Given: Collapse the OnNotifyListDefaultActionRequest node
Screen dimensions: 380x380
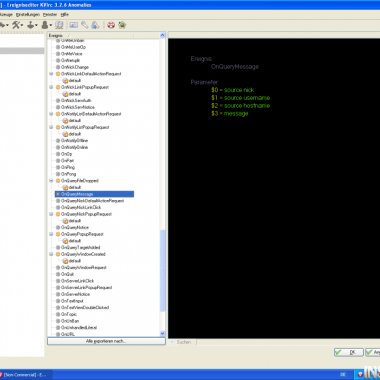Looking at the screenshot, I should [51, 114].
